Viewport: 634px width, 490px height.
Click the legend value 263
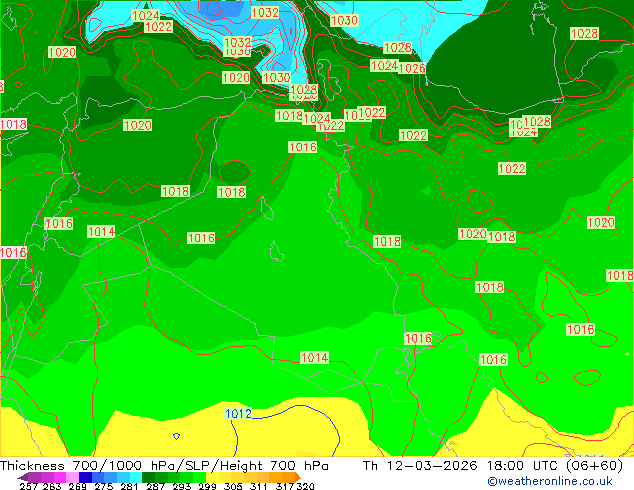click(x=52, y=486)
